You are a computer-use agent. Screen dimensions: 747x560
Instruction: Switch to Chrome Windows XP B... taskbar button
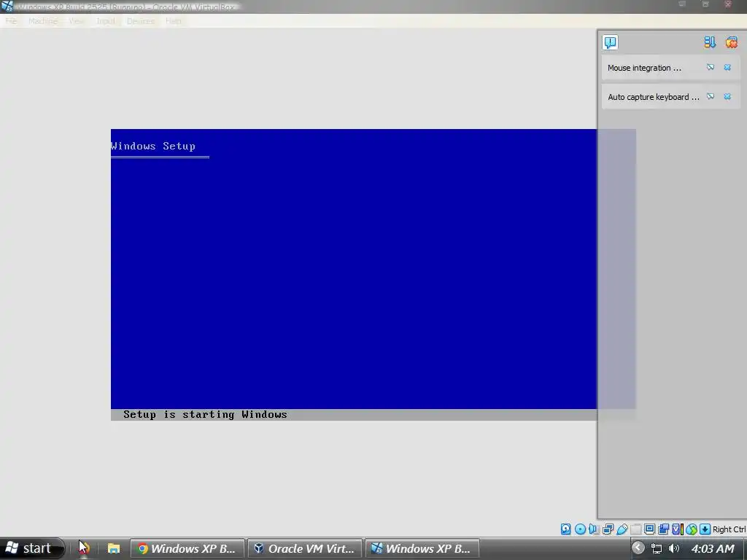pyautogui.click(x=187, y=548)
